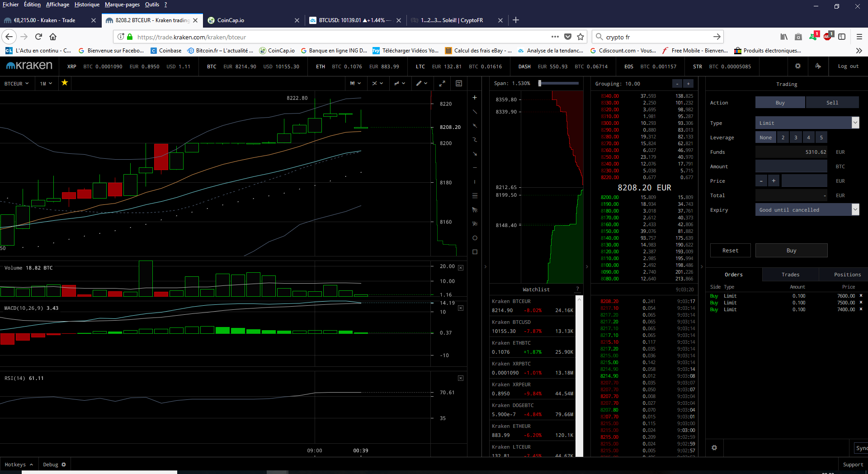Expand the order Type Limit dropdown

[855, 123]
